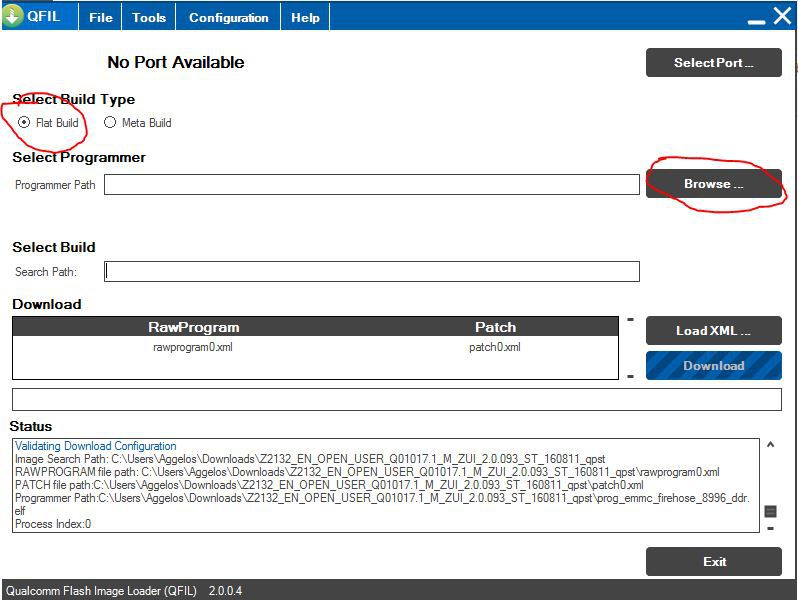Click the 'PATCH file path' status line

[x=329, y=485]
